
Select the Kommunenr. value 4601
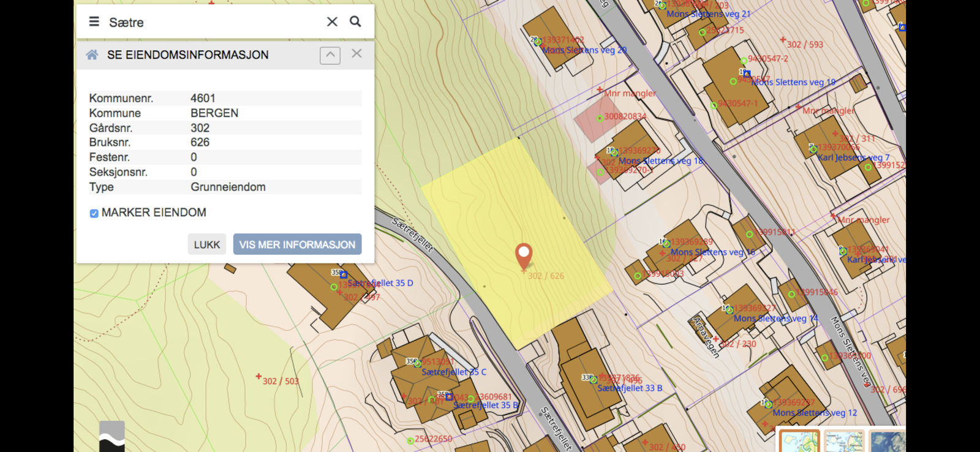click(x=203, y=98)
